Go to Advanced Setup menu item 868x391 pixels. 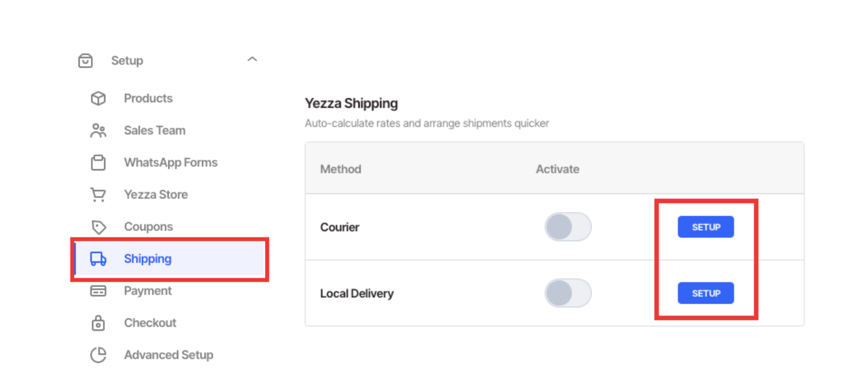click(169, 355)
